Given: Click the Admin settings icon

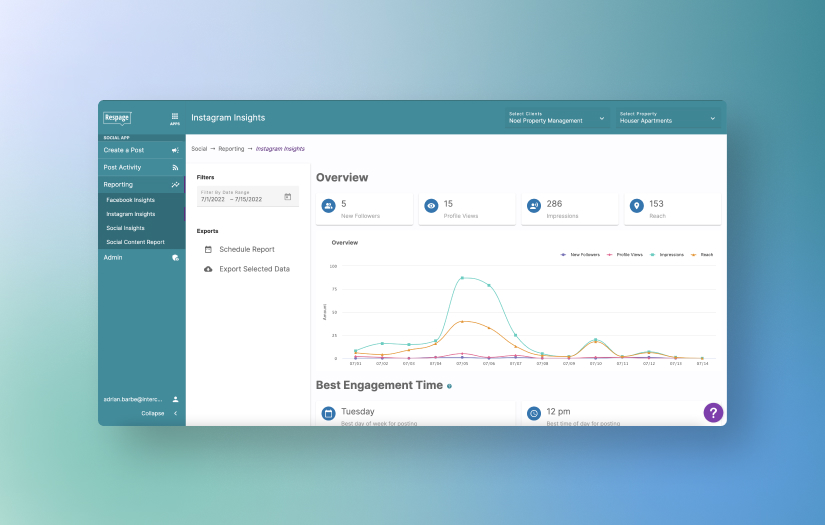Looking at the screenshot, I should pos(175,258).
